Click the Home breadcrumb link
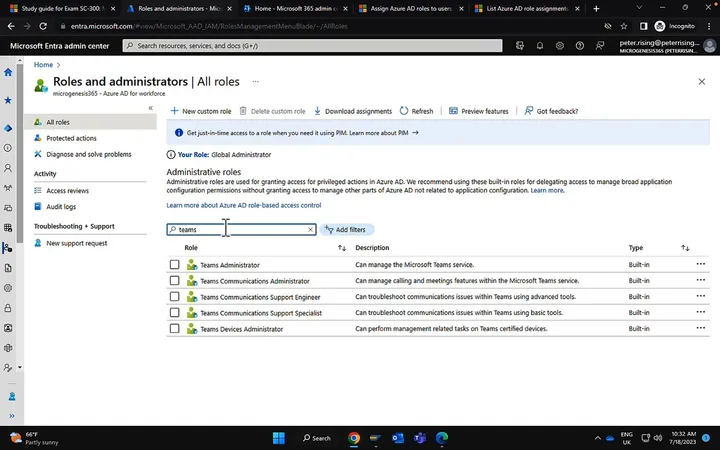 point(43,65)
